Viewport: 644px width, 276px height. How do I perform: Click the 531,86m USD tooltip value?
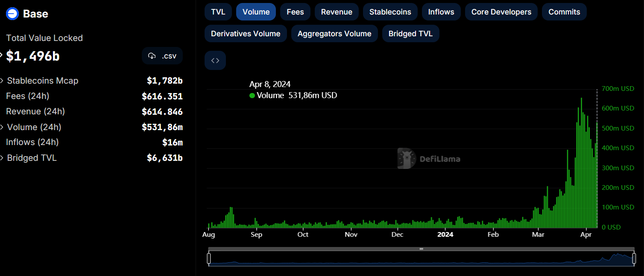pos(312,96)
